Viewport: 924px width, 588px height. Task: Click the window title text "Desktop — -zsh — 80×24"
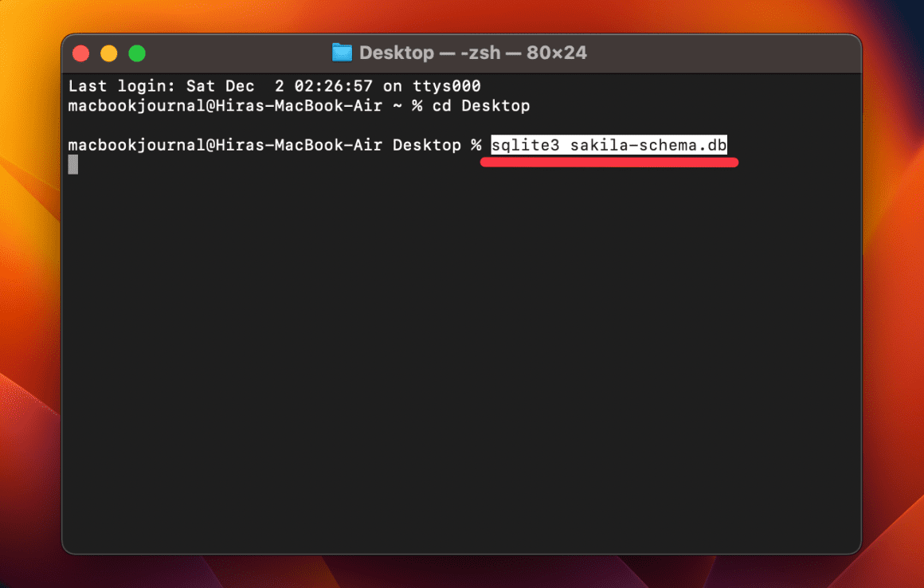click(x=472, y=53)
